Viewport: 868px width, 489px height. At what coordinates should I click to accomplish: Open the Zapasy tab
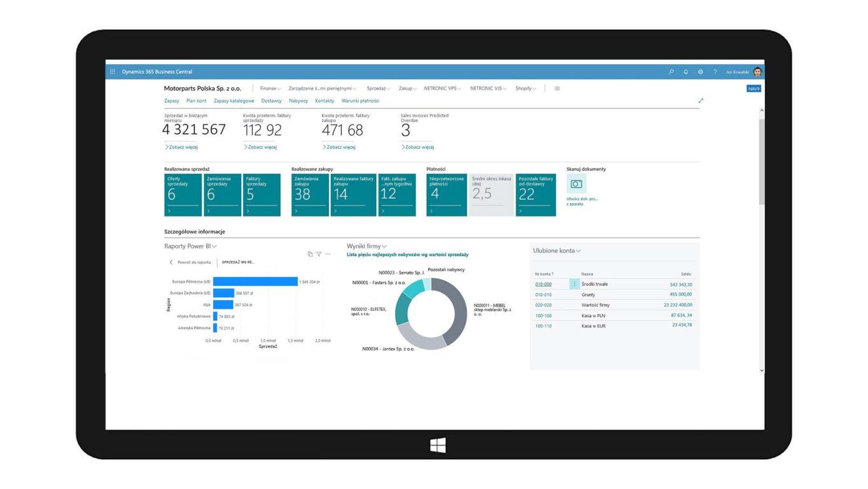[172, 101]
